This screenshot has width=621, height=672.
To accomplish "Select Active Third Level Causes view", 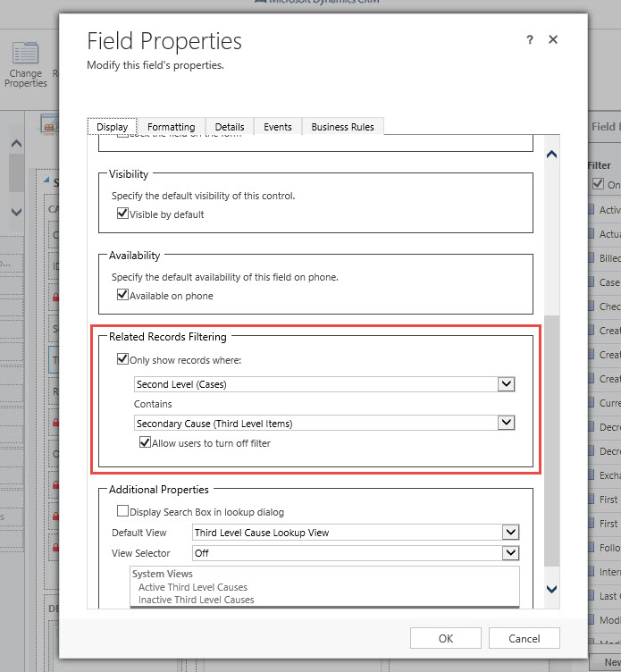I will point(193,587).
